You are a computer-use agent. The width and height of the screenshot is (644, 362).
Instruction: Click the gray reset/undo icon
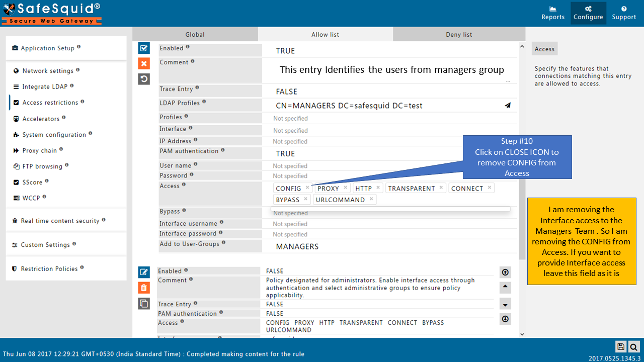(x=144, y=79)
